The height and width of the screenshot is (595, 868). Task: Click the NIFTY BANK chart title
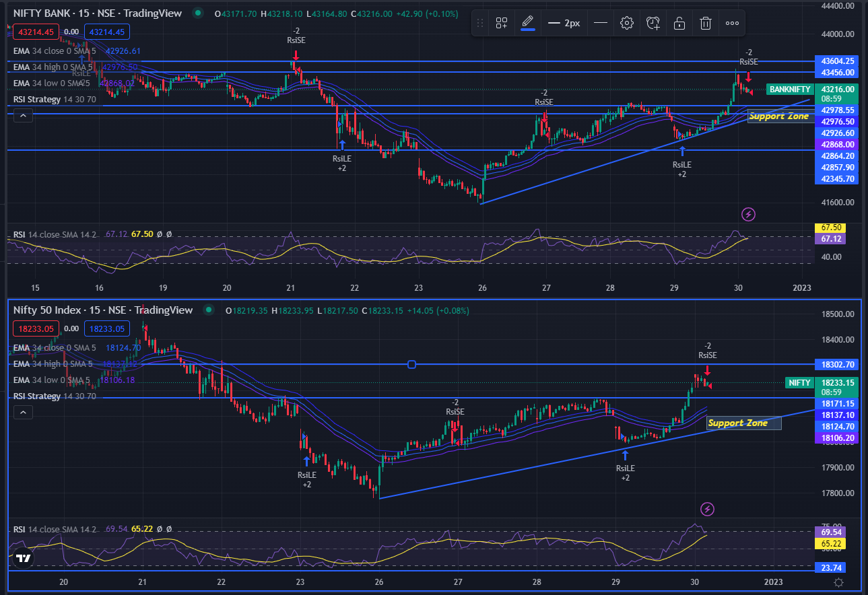(x=99, y=13)
